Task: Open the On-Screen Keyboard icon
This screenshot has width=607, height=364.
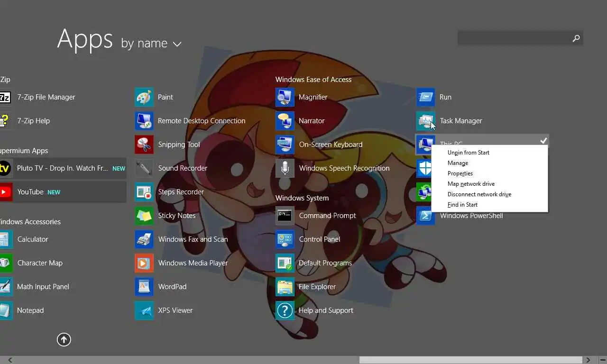Action: tap(285, 145)
